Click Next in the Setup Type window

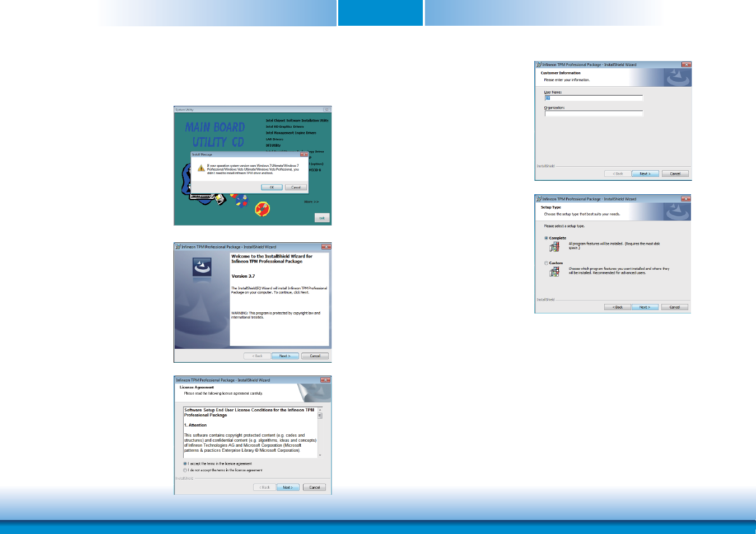(645, 307)
